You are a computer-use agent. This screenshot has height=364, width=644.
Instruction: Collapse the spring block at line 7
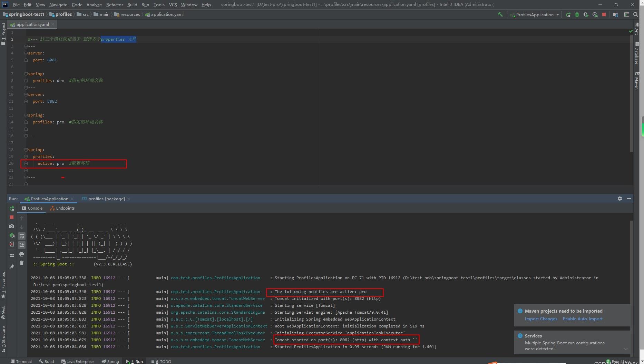coord(26,74)
